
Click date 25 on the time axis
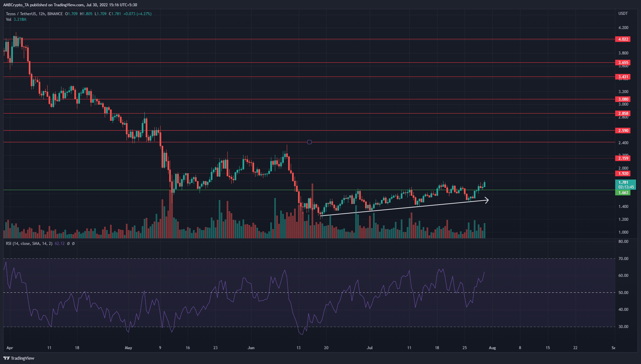click(465, 348)
